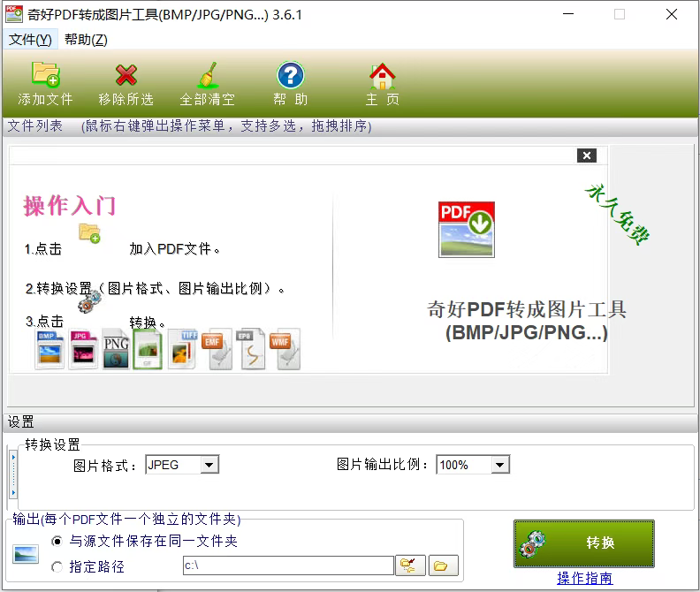Viewport: 700px width, 592px height.
Task: Click the output path field showing c:\
Action: 288,565
